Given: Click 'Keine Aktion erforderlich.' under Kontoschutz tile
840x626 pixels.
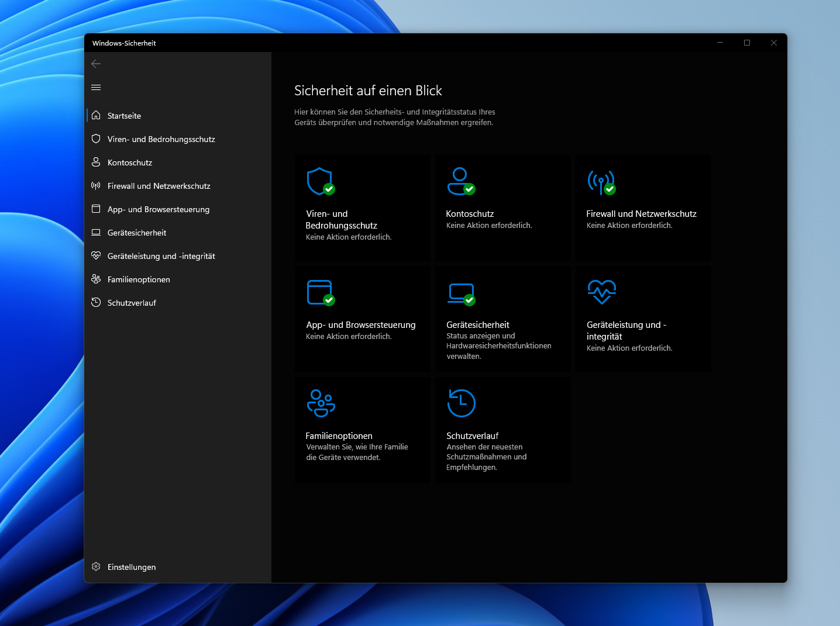Looking at the screenshot, I should click(489, 226).
